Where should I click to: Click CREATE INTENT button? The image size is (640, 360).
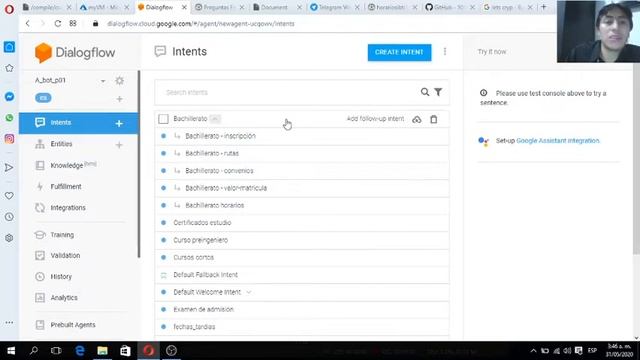pos(399,52)
